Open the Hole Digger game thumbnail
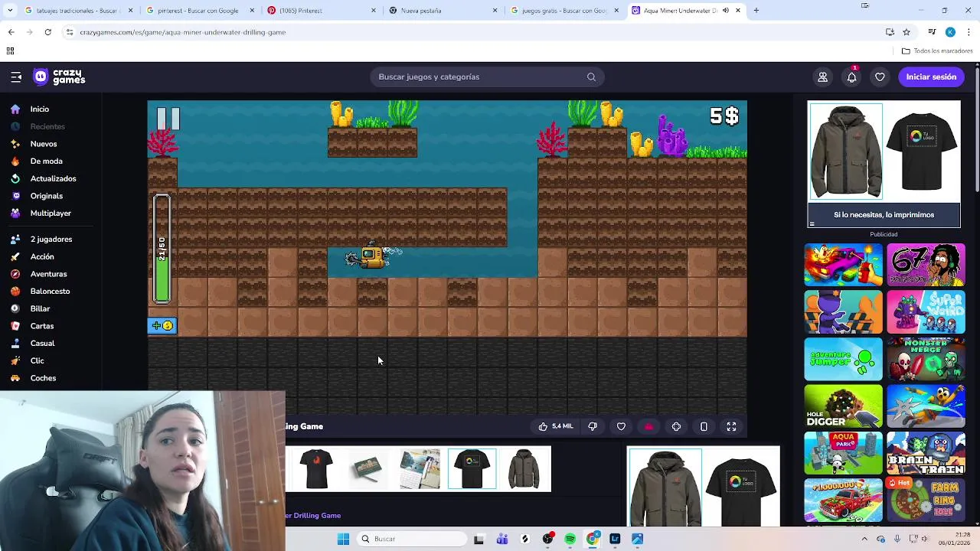 (x=843, y=406)
